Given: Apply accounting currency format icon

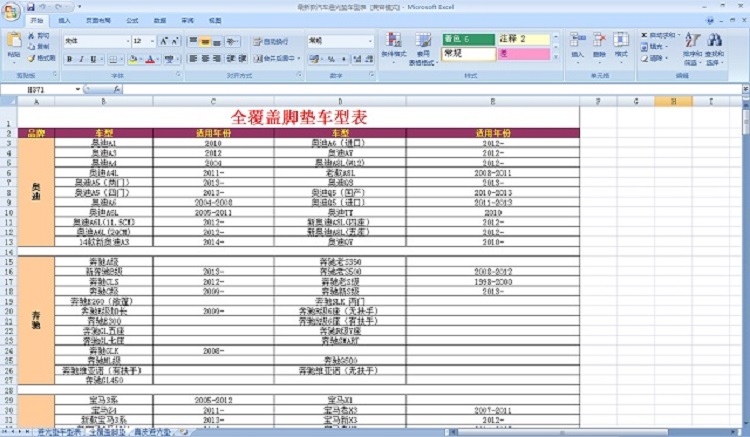Looking at the screenshot, I should coord(315,59).
